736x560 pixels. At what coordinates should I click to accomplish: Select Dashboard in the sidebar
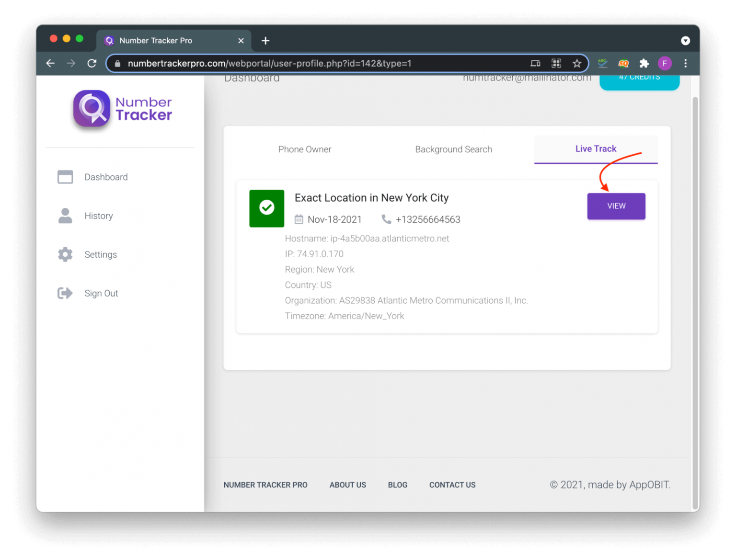tap(106, 177)
